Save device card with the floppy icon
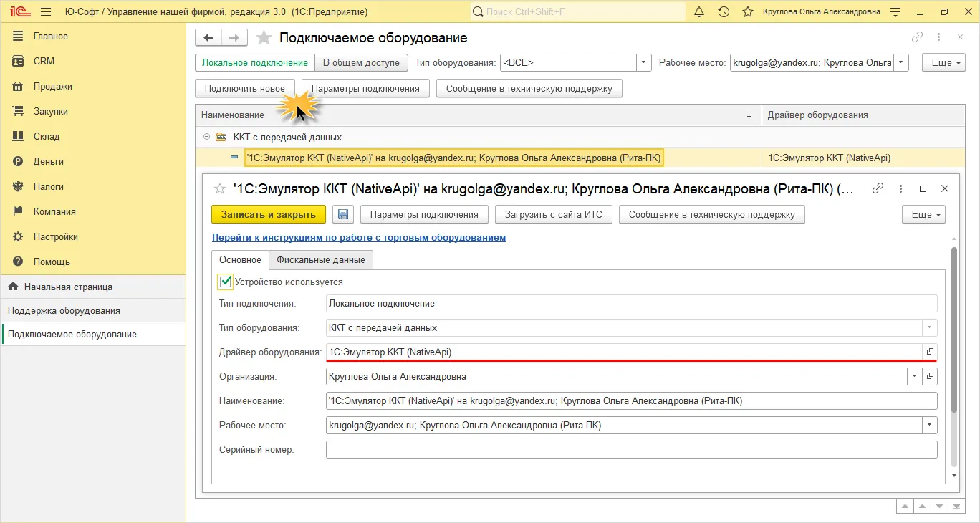Viewport: 980px width, 523px height. [342, 214]
